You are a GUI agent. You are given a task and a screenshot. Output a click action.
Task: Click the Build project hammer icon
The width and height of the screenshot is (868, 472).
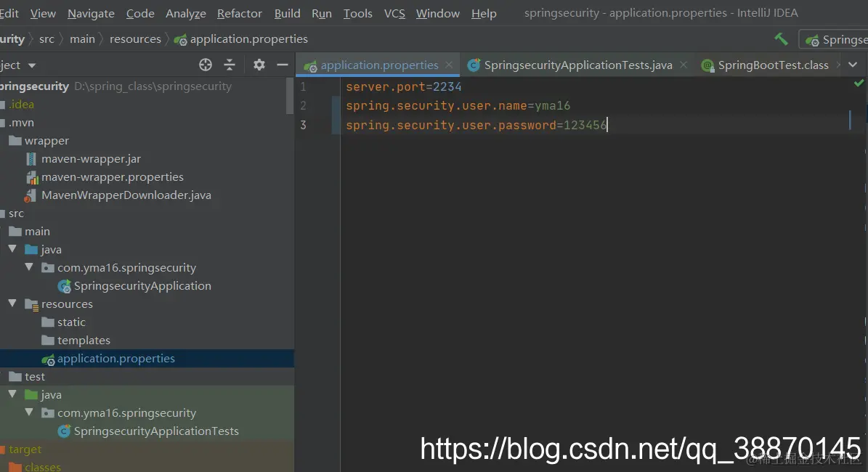(781, 38)
